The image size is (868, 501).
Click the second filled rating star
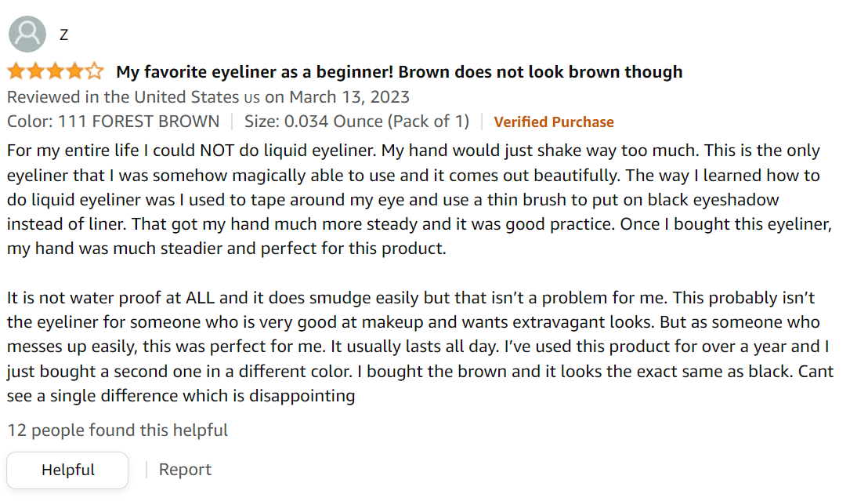[x=36, y=72]
